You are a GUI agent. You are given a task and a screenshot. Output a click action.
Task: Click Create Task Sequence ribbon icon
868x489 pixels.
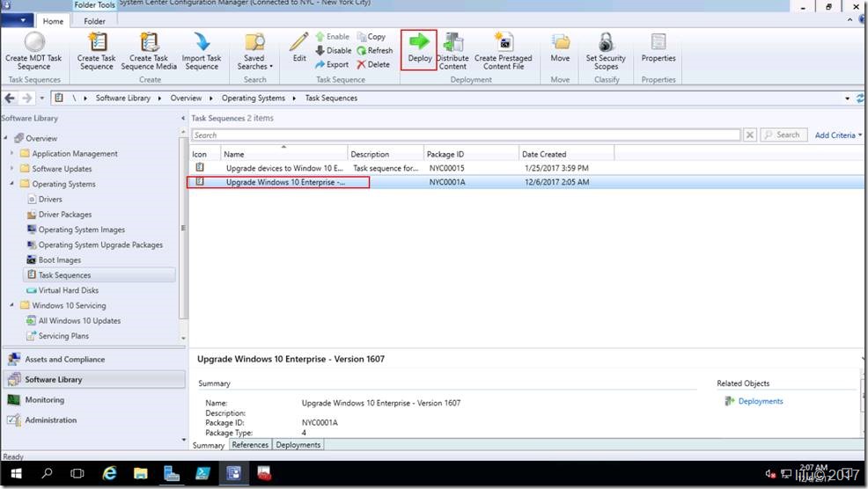(x=97, y=42)
